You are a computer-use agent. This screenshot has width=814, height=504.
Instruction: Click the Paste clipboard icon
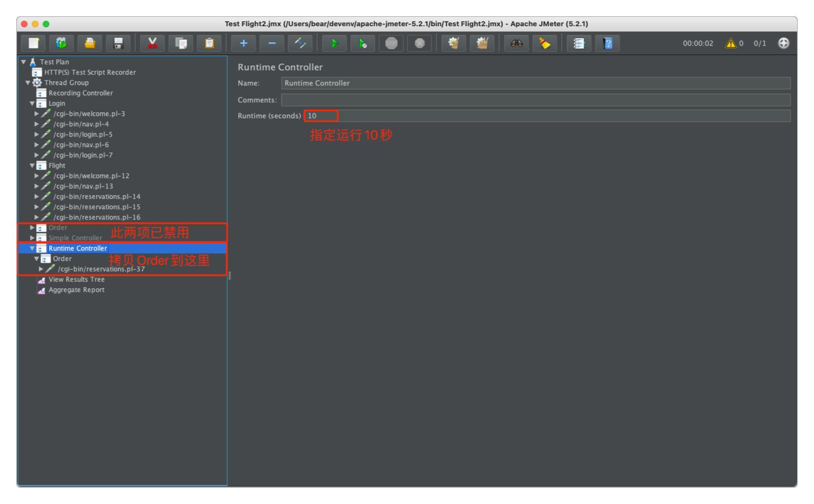click(209, 43)
